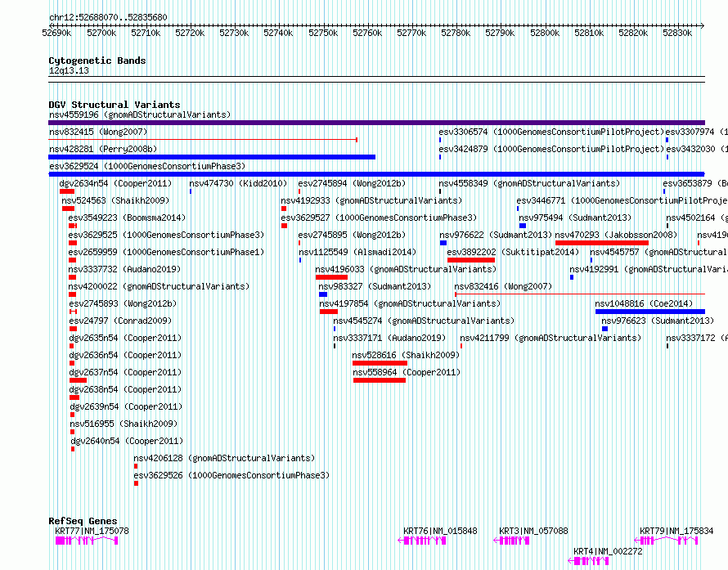Select nsv524563 (Shaikh2009) variant

tap(115, 200)
